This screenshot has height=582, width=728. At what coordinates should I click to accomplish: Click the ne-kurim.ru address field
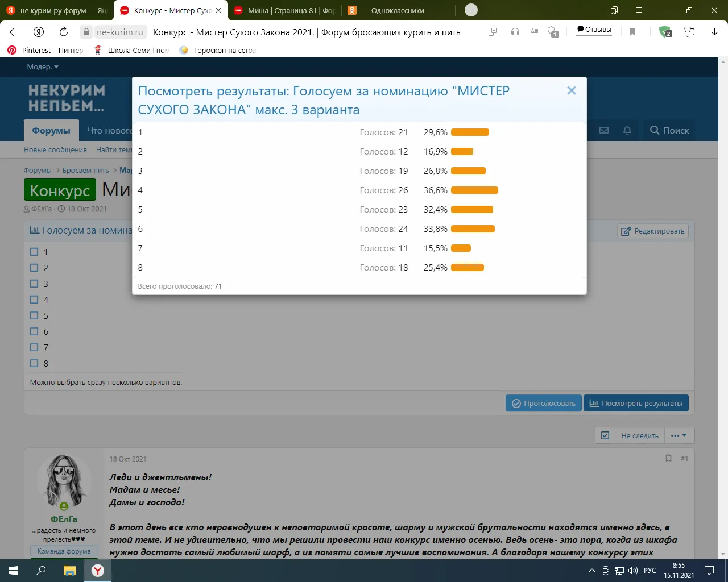pos(120,32)
